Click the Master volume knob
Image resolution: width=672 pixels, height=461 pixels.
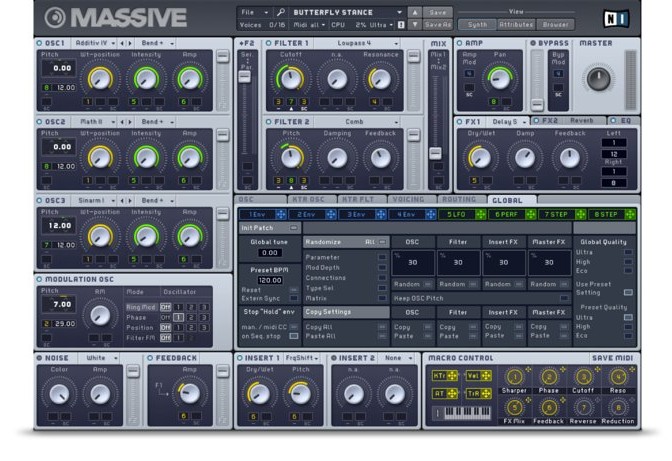(598, 79)
